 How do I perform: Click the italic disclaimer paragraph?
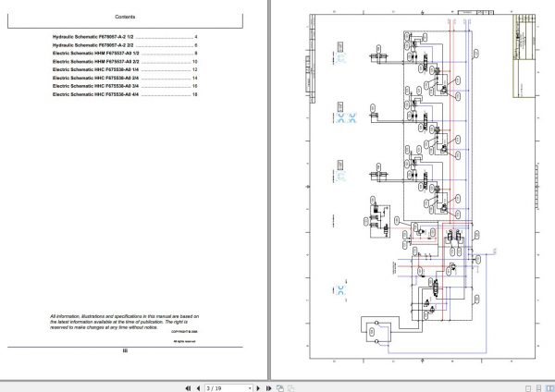tap(124, 322)
